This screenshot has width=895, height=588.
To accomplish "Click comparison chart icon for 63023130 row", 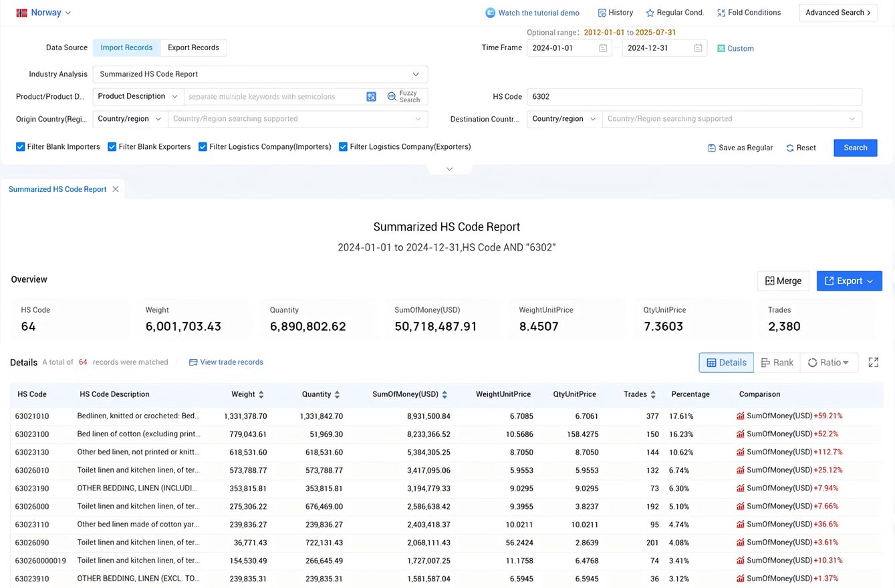I will pos(741,452).
